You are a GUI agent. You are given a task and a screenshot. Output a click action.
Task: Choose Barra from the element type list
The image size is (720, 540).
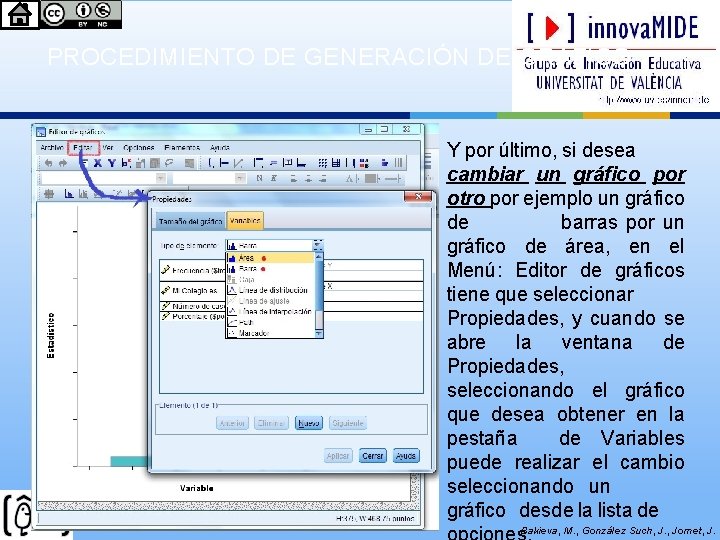271,269
